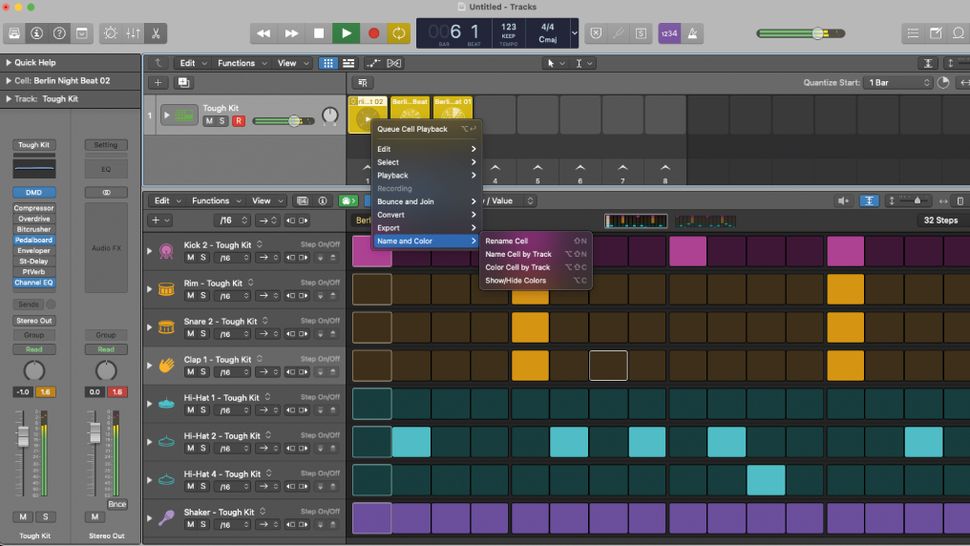Adjust the master volume slider in toolbar
The image size is (970, 546).
pyautogui.click(x=818, y=33)
